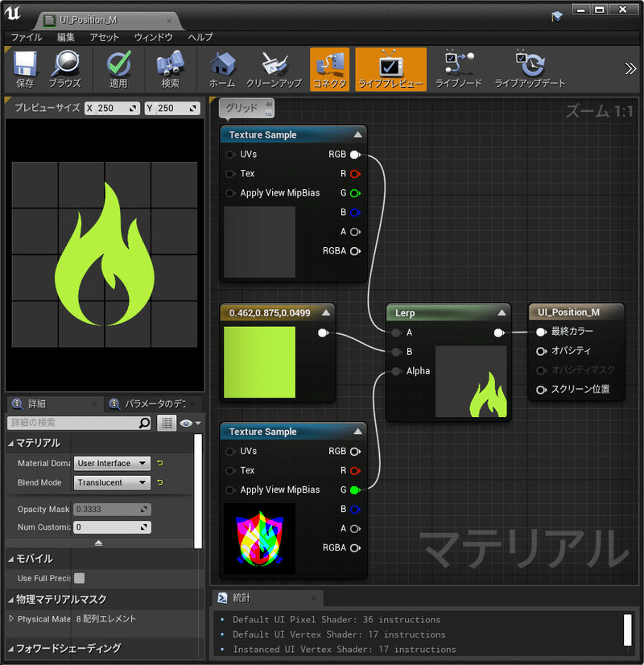Click the 適用 apply checkmark icon
This screenshot has width=644, height=665.
(118, 68)
